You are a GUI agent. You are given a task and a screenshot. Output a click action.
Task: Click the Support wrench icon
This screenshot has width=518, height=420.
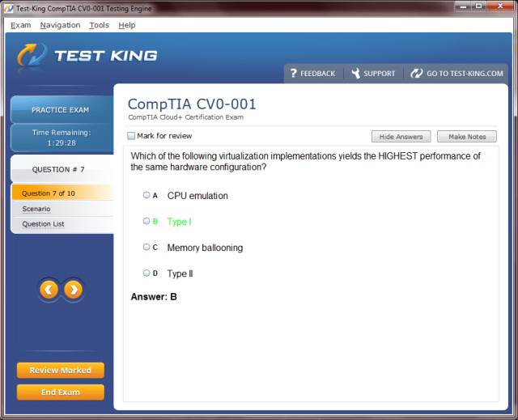tap(355, 73)
